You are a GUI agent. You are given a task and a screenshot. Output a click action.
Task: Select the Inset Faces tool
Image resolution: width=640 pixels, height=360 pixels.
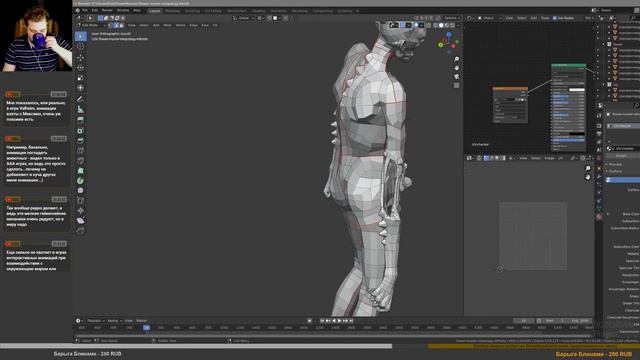point(81,141)
